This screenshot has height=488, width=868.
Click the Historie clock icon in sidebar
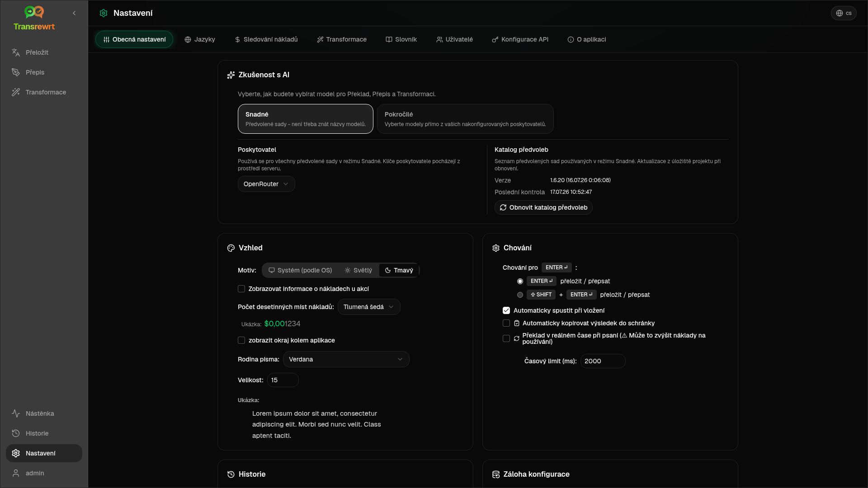point(16,433)
